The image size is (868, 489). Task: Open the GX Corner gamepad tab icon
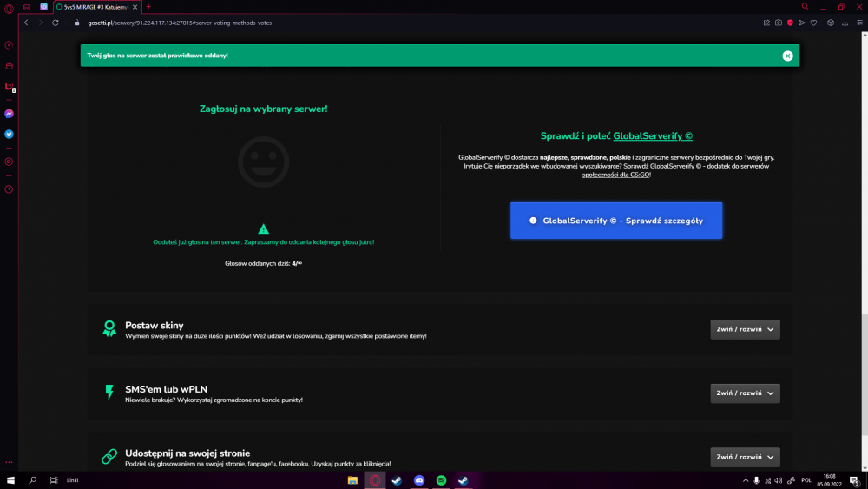click(27, 7)
